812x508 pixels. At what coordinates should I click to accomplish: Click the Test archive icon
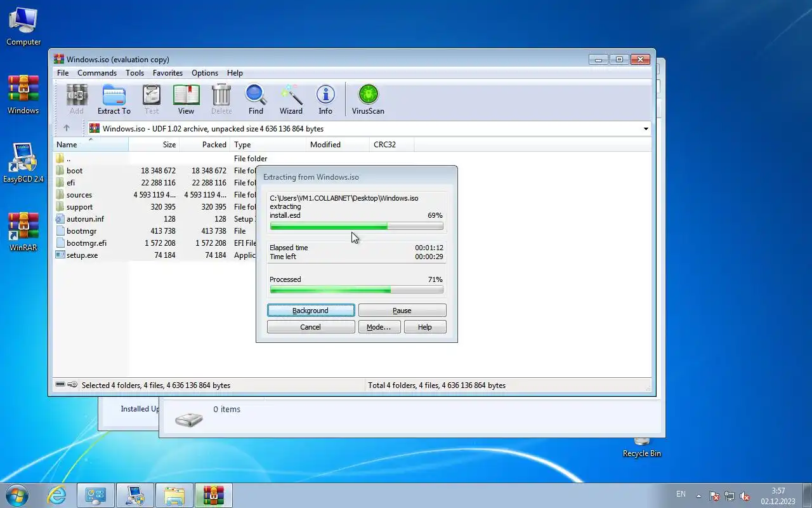(x=152, y=100)
